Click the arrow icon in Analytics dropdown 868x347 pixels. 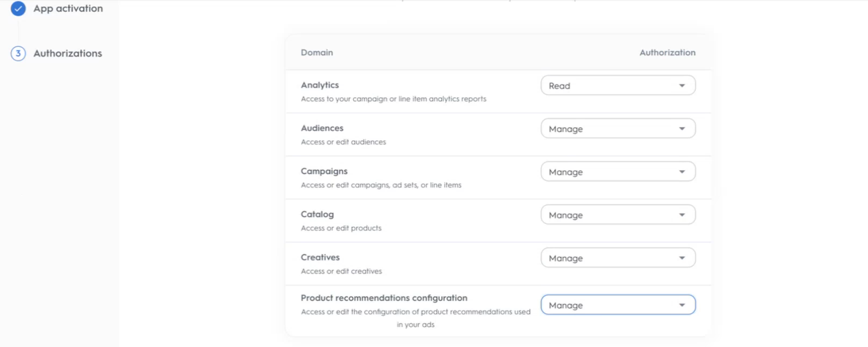pyautogui.click(x=682, y=86)
